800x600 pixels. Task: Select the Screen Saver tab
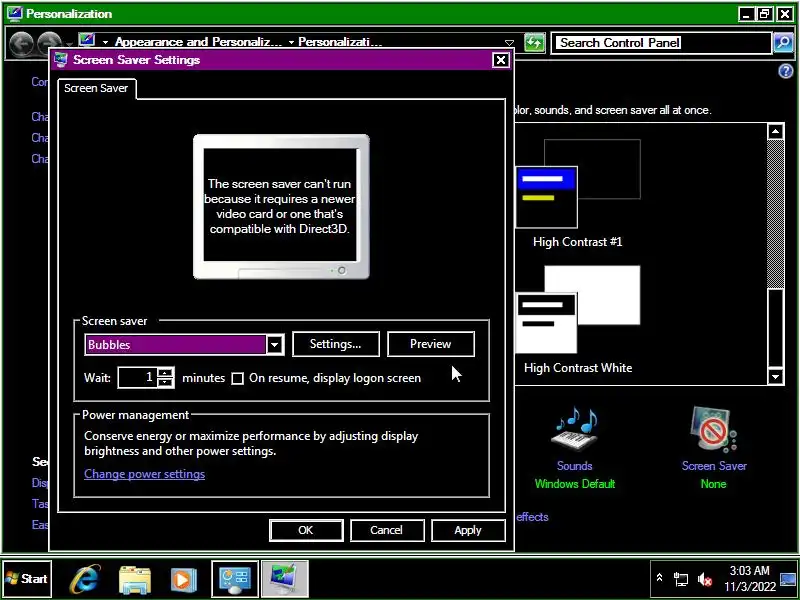pyautogui.click(x=96, y=88)
